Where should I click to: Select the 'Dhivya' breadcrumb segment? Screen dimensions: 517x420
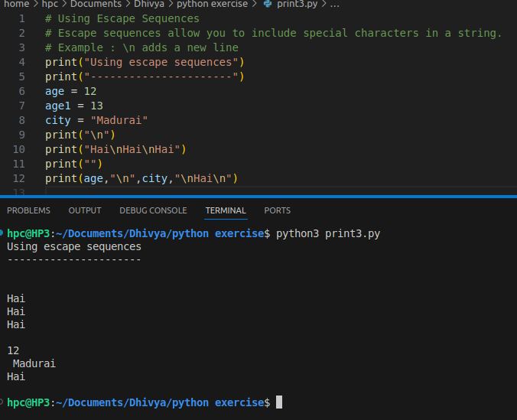[149, 5]
